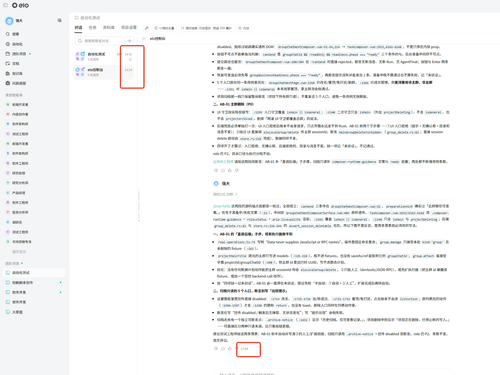The width and height of the screenshot is (500, 375).
Task: Focus the search conversations input field
Action: point(98,41)
